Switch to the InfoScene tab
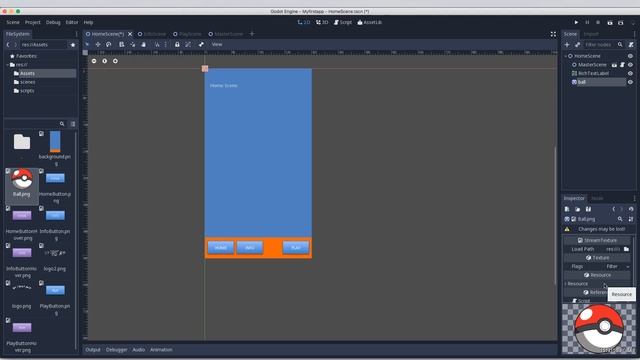 click(x=152, y=34)
